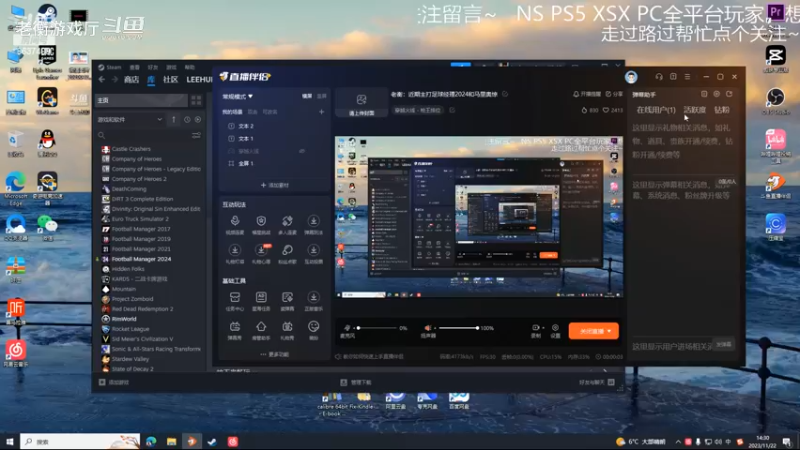Viewport: 800px width, 450px height.
Task: Click the back arrow in the Steam window
Action: [x=102, y=80]
